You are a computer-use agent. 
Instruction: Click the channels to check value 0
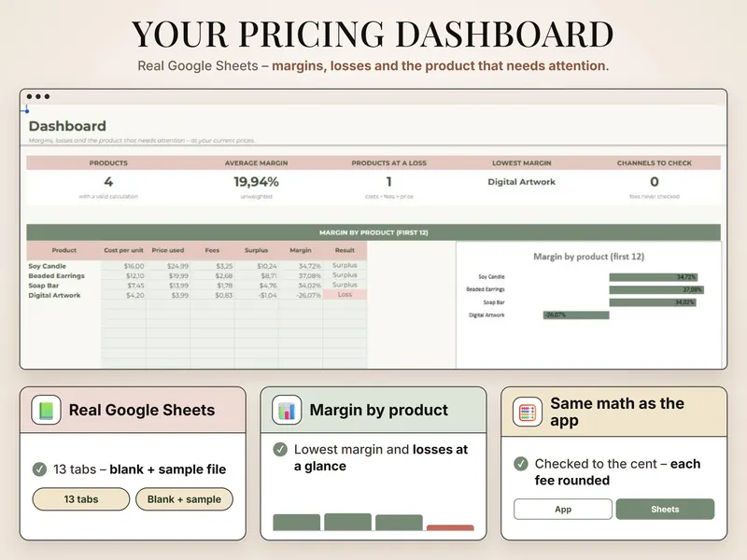pyautogui.click(x=655, y=182)
